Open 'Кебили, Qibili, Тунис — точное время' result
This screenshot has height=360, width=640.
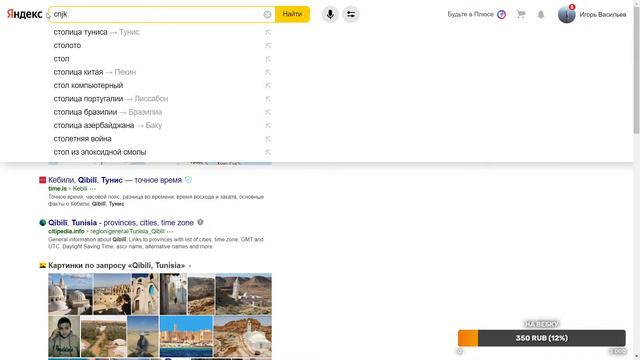(115, 180)
